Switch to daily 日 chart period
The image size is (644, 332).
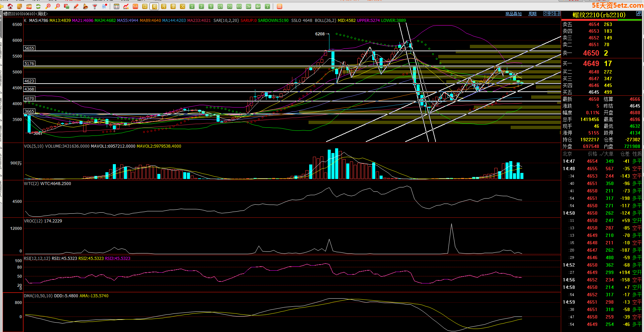(145, 6)
